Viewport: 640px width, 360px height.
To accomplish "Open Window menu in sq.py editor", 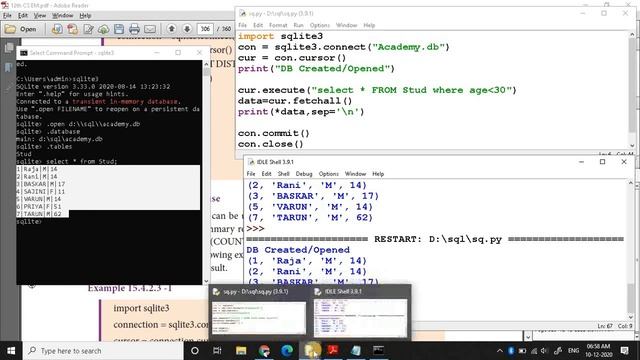I will [x=347, y=25].
